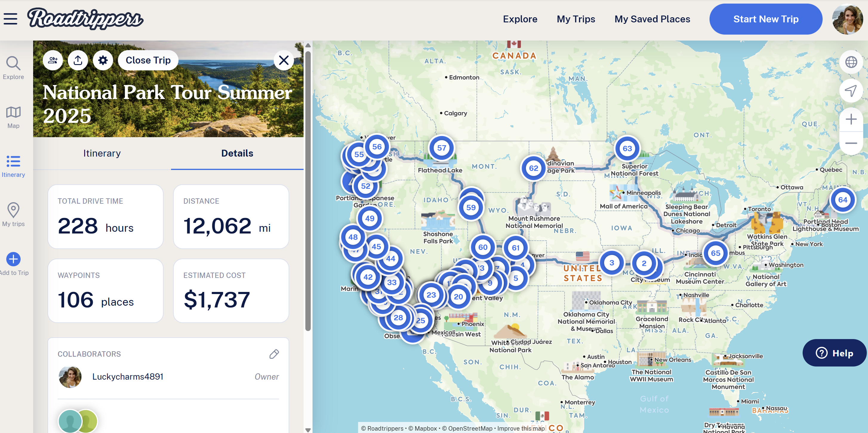Viewport: 868px width, 433px height.
Task: Click the locate me arrow icon
Action: point(851,90)
